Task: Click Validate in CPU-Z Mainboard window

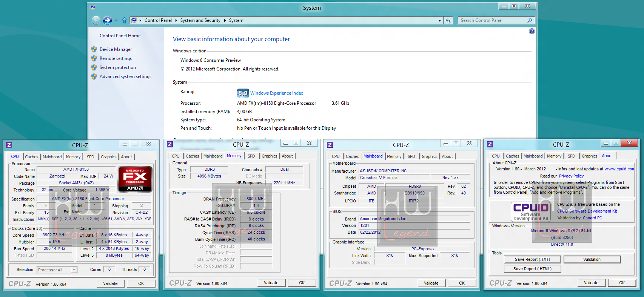Action: coord(431,283)
